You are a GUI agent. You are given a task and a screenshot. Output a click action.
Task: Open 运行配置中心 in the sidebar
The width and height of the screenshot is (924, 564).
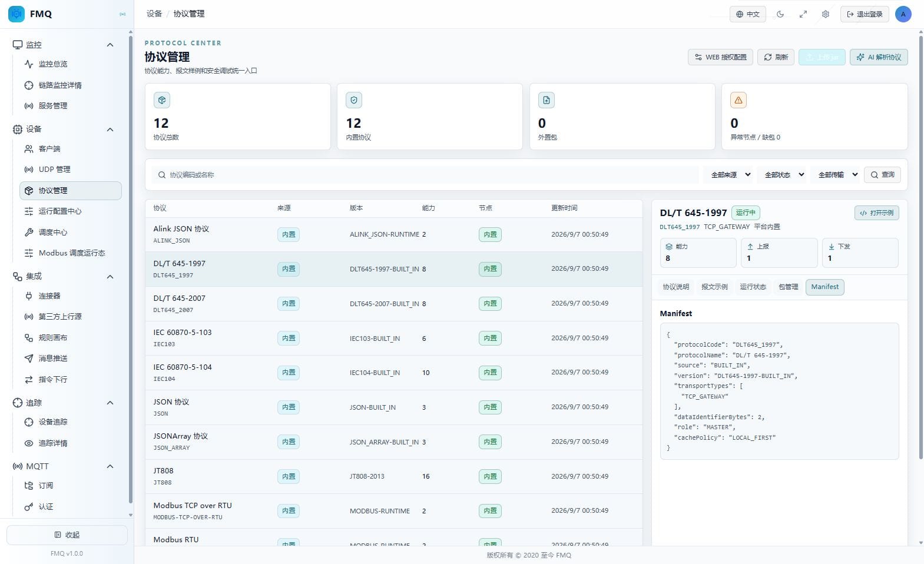pyautogui.click(x=70, y=211)
